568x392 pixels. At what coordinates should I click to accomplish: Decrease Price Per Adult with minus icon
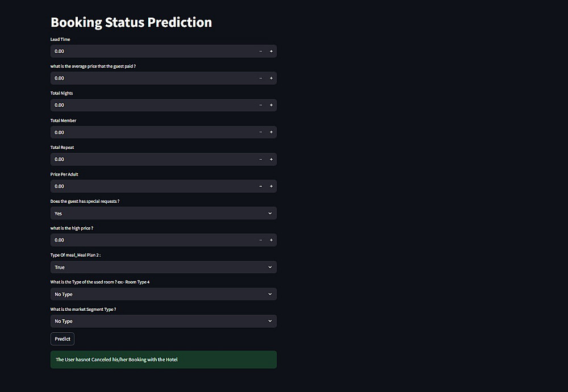tap(261, 186)
